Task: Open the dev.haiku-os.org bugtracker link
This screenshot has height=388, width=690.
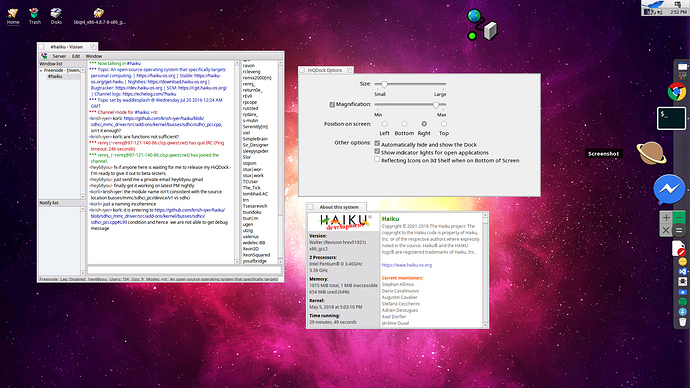Action: 139,88
